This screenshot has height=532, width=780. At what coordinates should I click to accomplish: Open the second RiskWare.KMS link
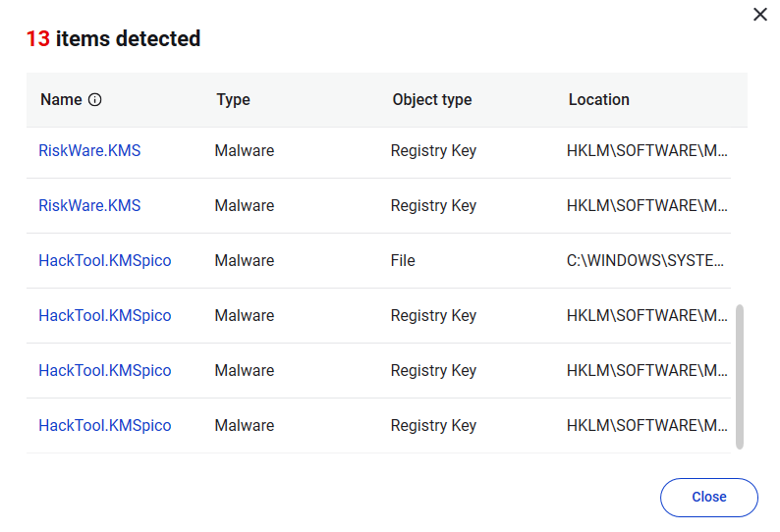pyautogui.click(x=89, y=206)
